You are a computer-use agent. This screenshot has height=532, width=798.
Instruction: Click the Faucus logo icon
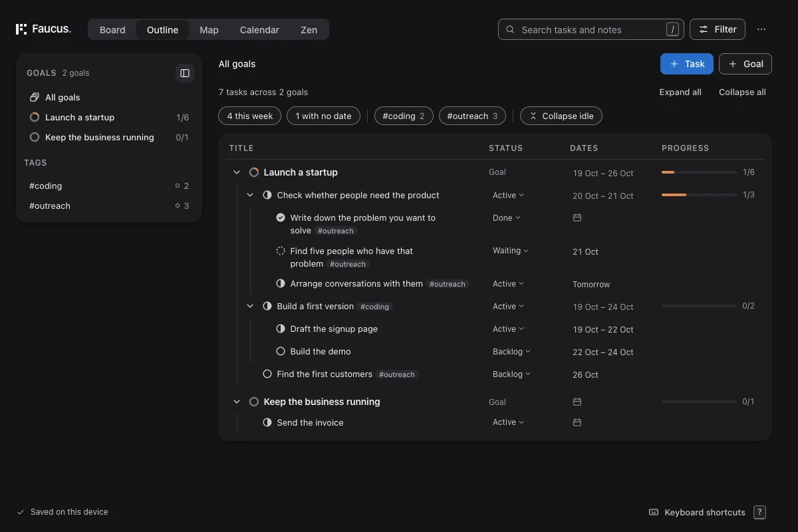21,29
